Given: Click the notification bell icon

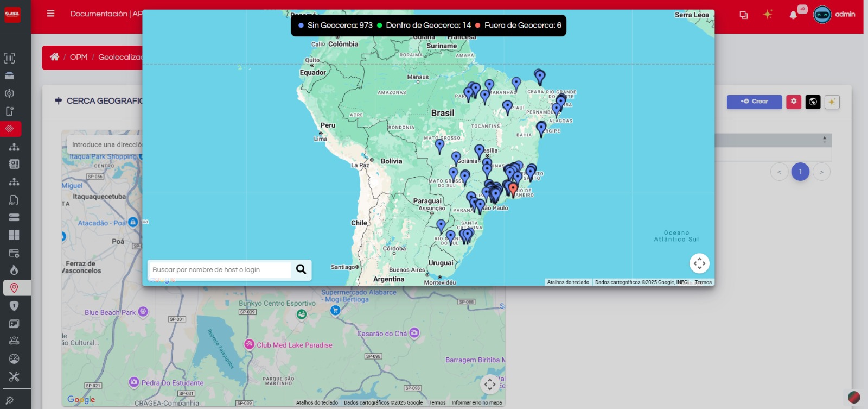Looking at the screenshot, I should (793, 15).
